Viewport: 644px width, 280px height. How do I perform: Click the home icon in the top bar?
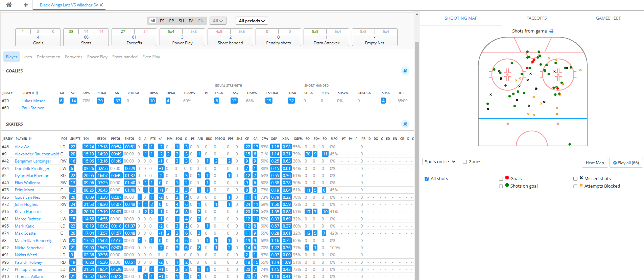pos(9,5)
